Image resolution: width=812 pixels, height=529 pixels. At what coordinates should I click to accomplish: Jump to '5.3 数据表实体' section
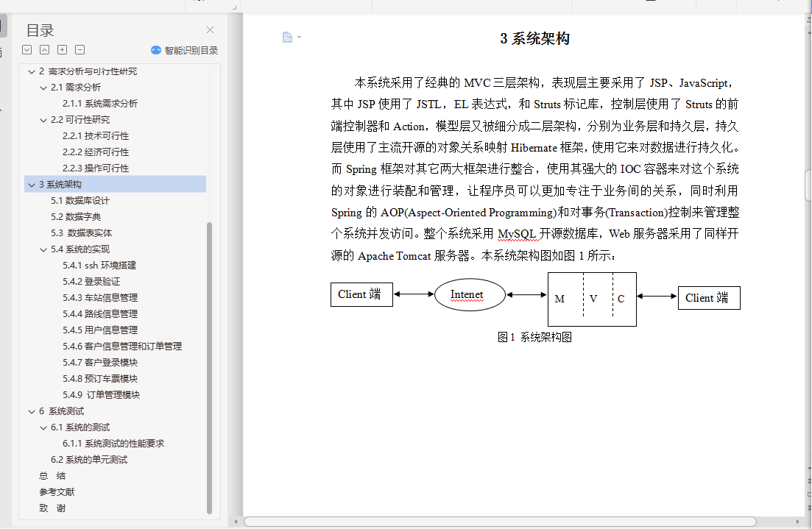point(81,233)
